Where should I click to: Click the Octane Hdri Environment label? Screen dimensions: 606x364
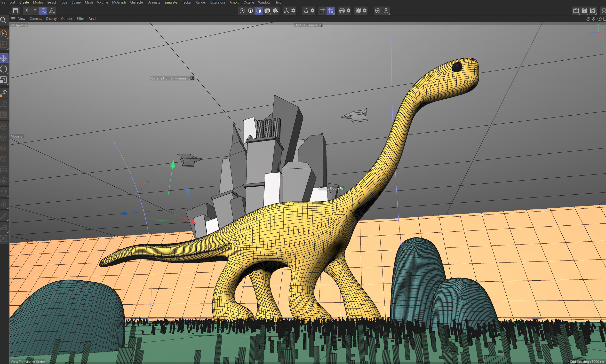170,78
